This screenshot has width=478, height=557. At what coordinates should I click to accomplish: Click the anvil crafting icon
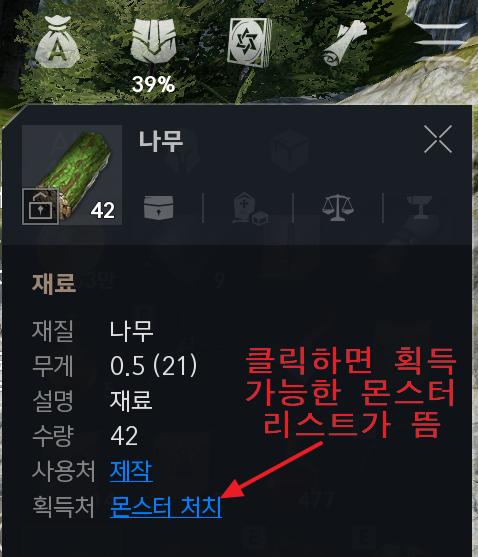[x=419, y=207]
